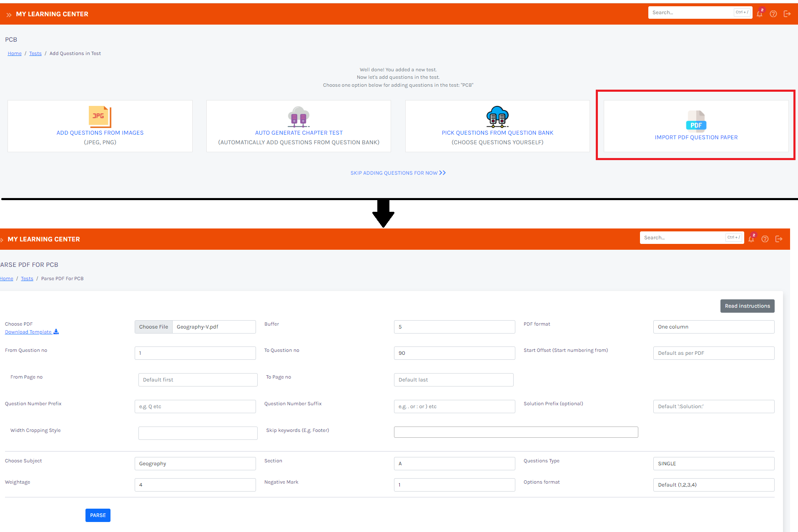Viewport: 798px width, 532px height.
Task: Open notifications bell in top header
Action: pyautogui.click(x=759, y=14)
